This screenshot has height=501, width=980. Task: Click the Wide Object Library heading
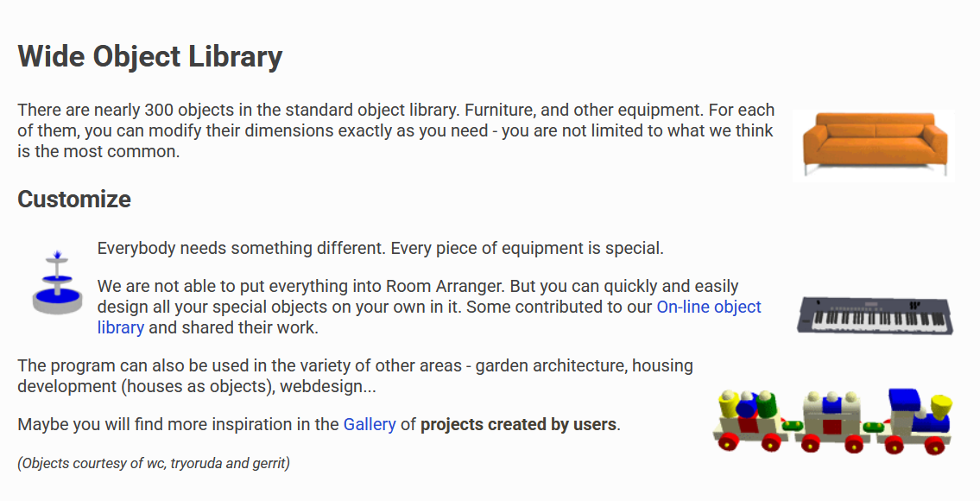pos(150,56)
